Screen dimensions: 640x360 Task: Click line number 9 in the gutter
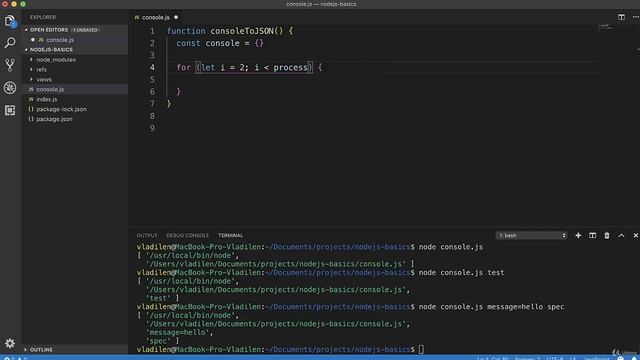pyautogui.click(x=152, y=128)
